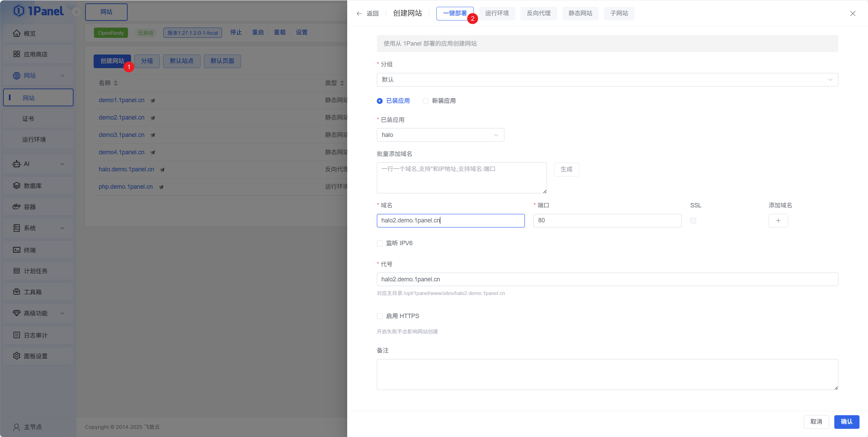Viewport: 868px width, 437px height.
Task: Click the 生成 button
Action: (x=566, y=169)
